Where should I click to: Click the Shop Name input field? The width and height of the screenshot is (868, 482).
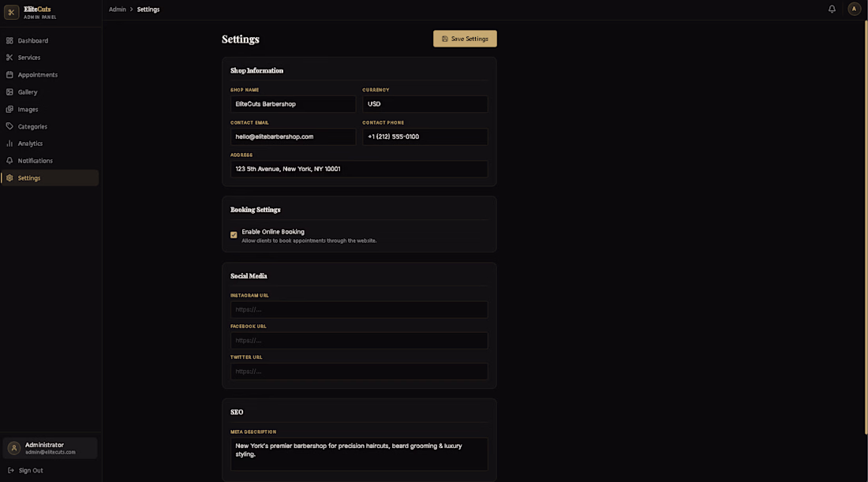293,104
